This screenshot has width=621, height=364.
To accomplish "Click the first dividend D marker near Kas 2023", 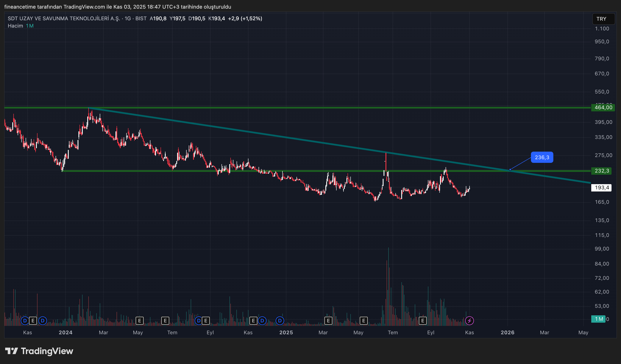I will pos(25,321).
